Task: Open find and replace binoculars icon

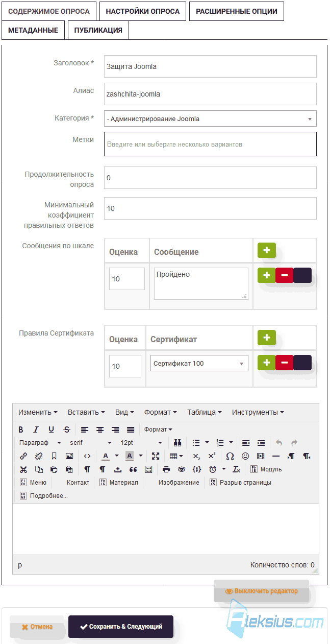Action: (x=177, y=443)
